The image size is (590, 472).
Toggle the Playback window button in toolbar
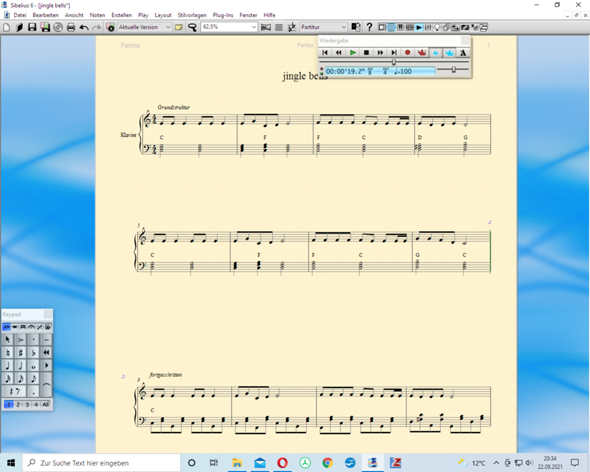pyautogui.click(x=419, y=27)
